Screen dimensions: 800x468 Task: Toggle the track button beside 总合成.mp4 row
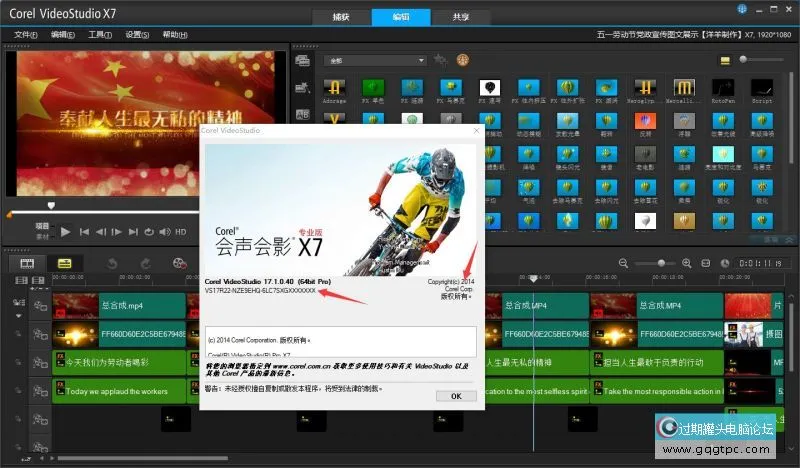coord(40,306)
